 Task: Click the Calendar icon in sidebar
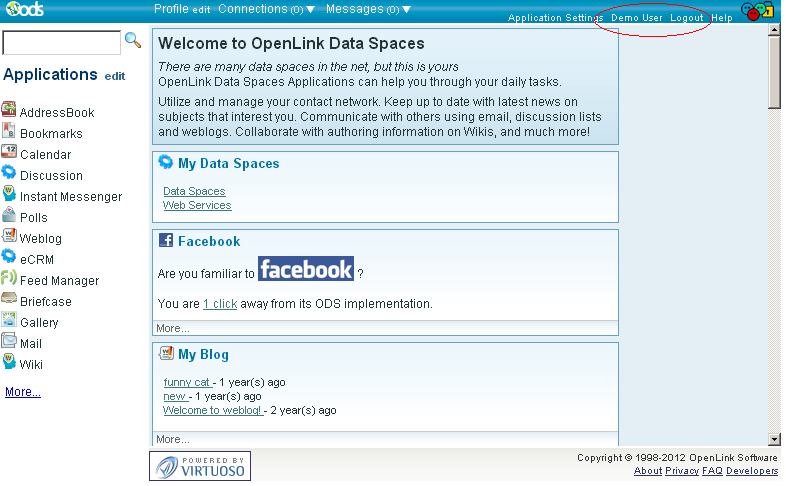pos(9,153)
